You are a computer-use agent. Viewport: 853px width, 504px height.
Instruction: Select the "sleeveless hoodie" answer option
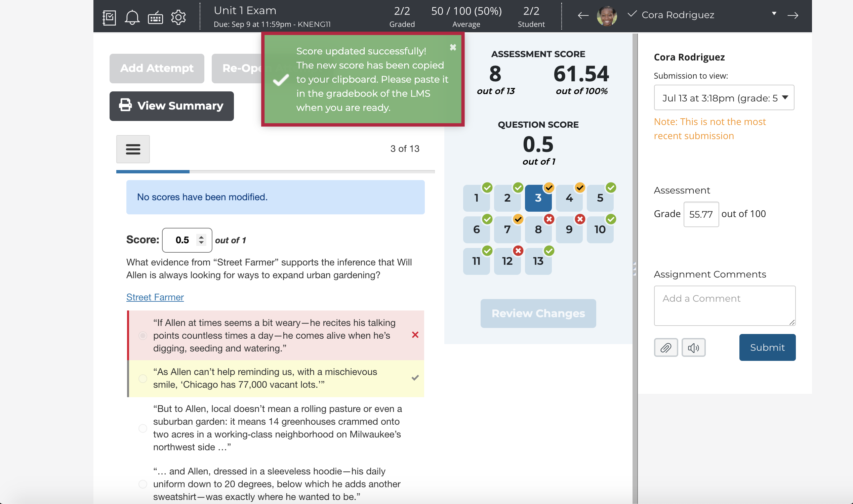click(x=143, y=484)
